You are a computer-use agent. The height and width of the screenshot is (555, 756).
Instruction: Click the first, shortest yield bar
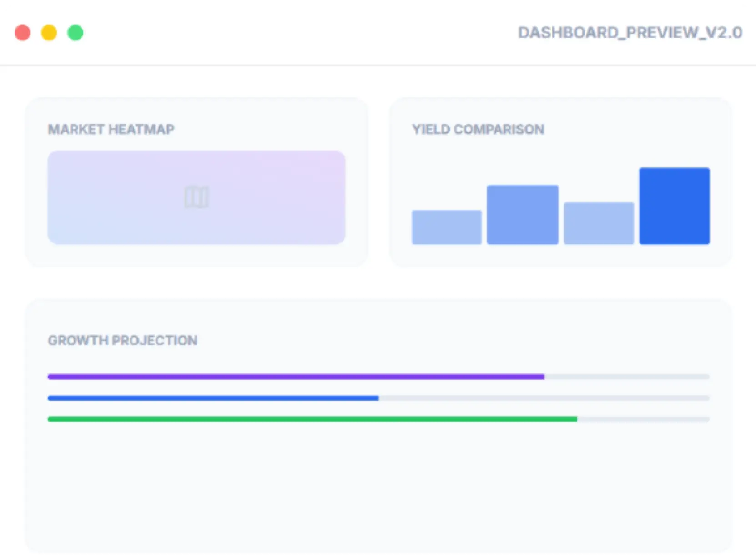point(446,227)
